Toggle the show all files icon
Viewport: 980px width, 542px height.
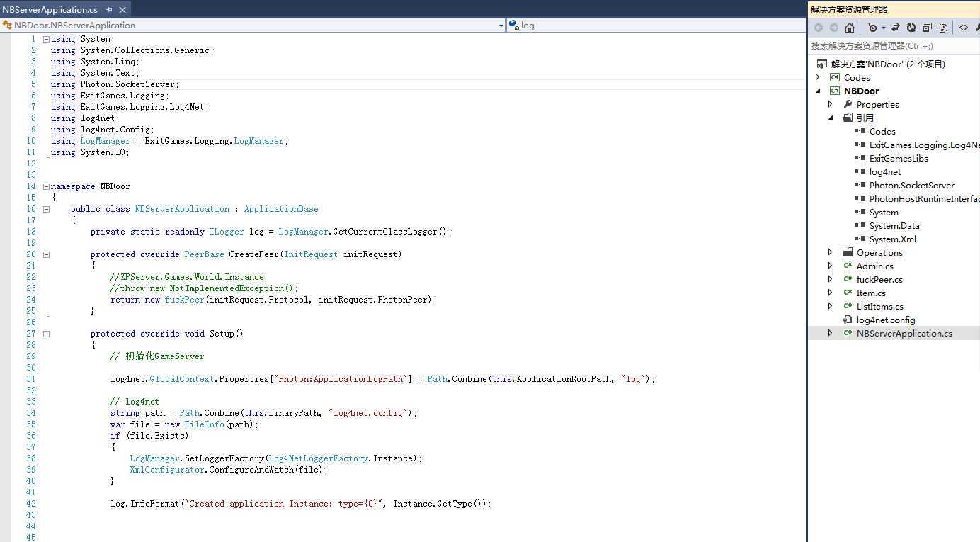(x=942, y=28)
